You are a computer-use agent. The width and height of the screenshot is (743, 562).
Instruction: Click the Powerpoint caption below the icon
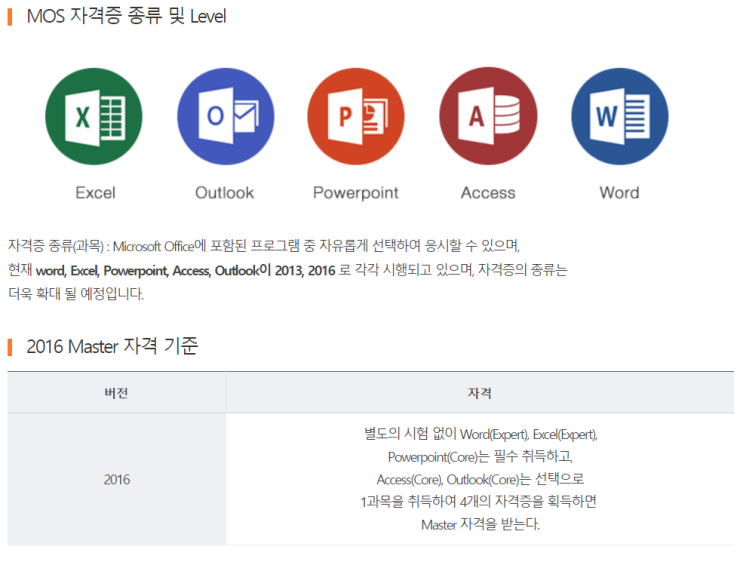click(355, 193)
